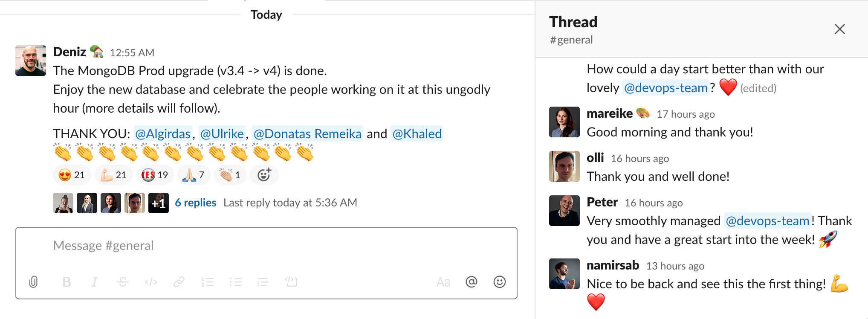Screen dimensions: 868x319
Task: Apply blockquote formatting
Action: (x=263, y=282)
